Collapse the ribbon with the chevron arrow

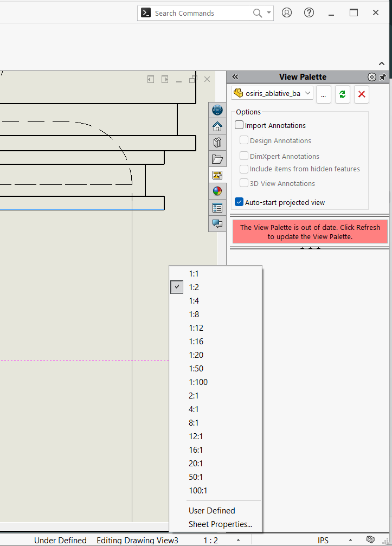pos(381,63)
